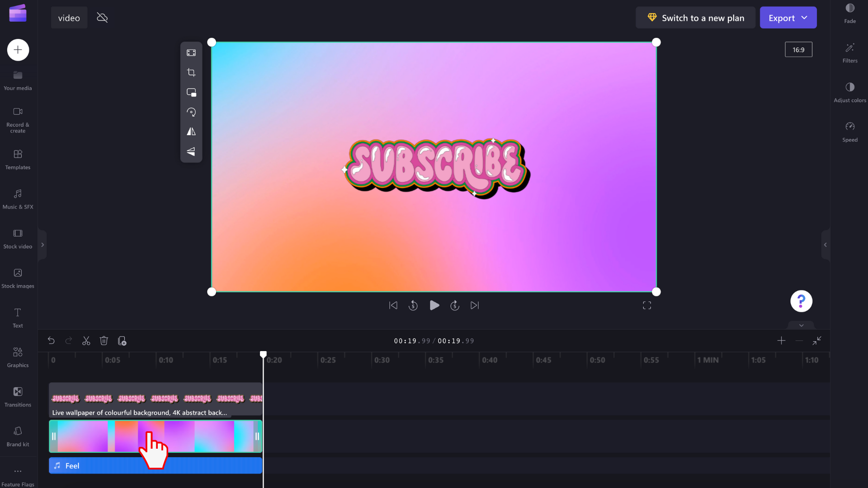Expand the right side panel chevron
Image resolution: width=868 pixels, height=488 pixels.
click(826, 245)
